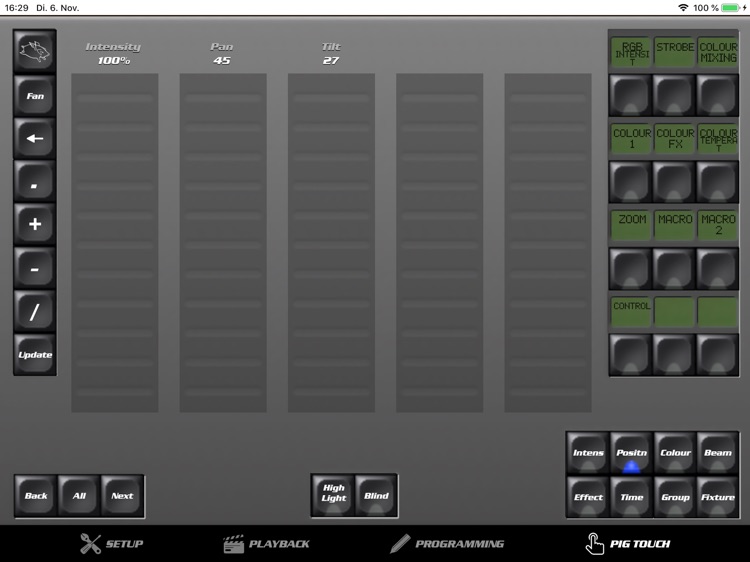Screen dimensions: 750x562
Task: Select the Intens parameter key
Action: pyautogui.click(x=588, y=453)
